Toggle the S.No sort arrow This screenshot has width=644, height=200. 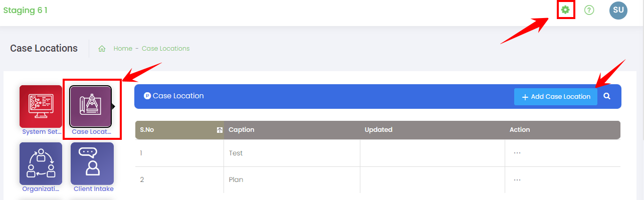tap(220, 130)
